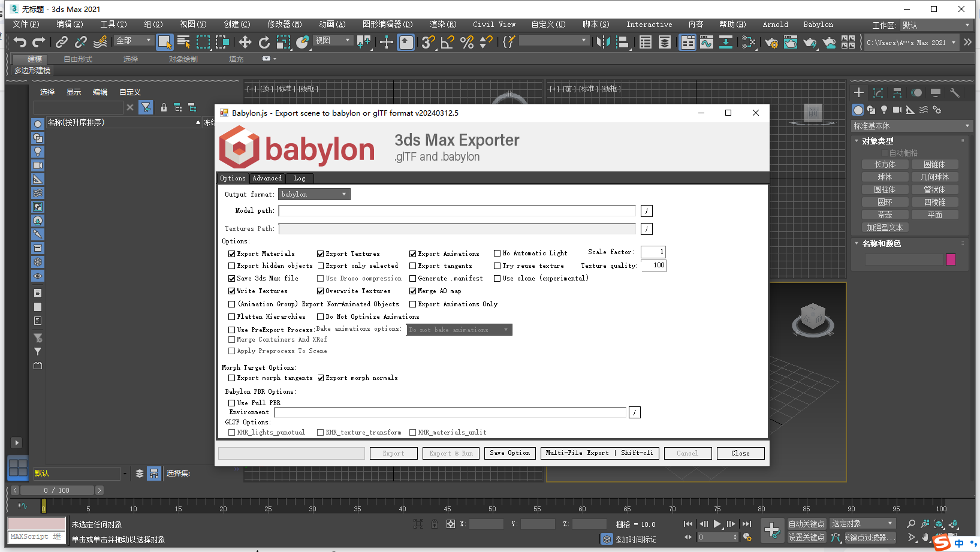Image resolution: width=980 pixels, height=552 pixels.
Task: Enable Export only selected
Action: pyautogui.click(x=321, y=266)
